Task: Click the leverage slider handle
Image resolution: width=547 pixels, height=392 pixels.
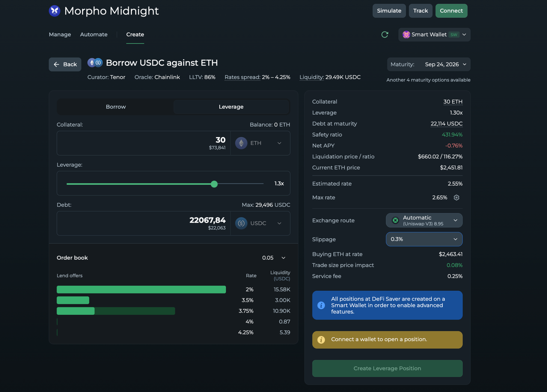Action: pos(214,184)
